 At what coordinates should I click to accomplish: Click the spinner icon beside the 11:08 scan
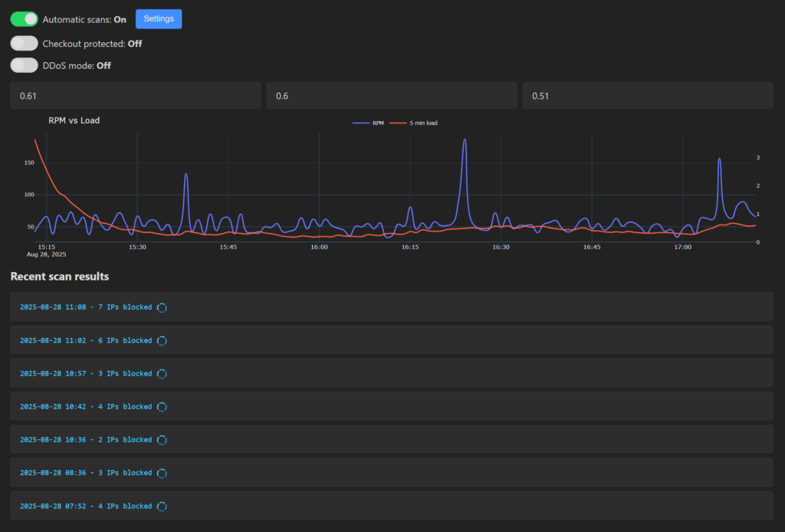[x=162, y=307]
